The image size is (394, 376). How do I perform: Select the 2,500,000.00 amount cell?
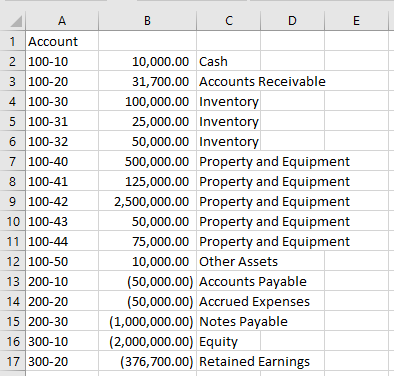(x=147, y=201)
